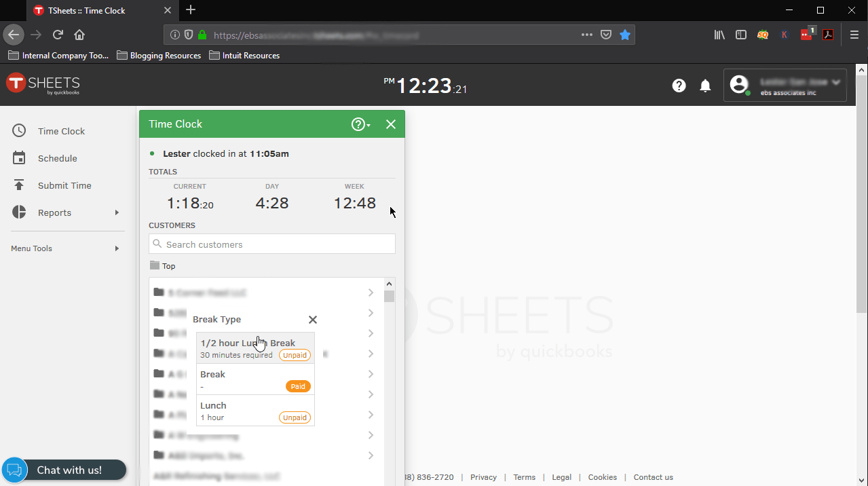Open the header help question icon
The width and height of the screenshot is (868, 486).
[679, 86]
